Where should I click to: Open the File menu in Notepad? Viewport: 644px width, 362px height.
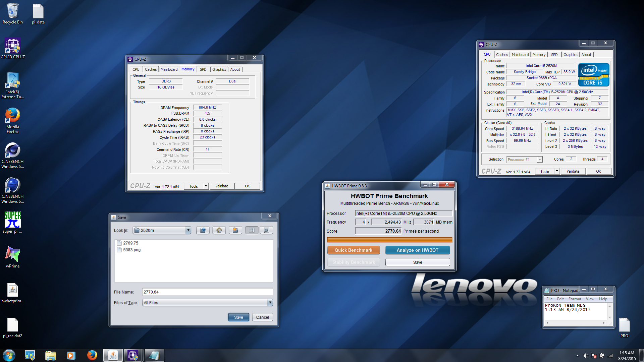(549, 299)
